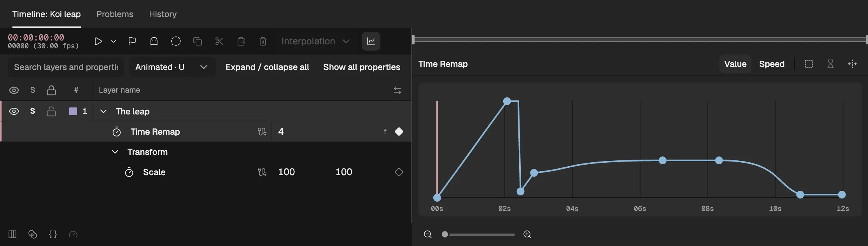Image resolution: width=868 pixels, height=246 pixels.
Task: Click the hourglass icon in graph toolbar
Action: (831, 64)
